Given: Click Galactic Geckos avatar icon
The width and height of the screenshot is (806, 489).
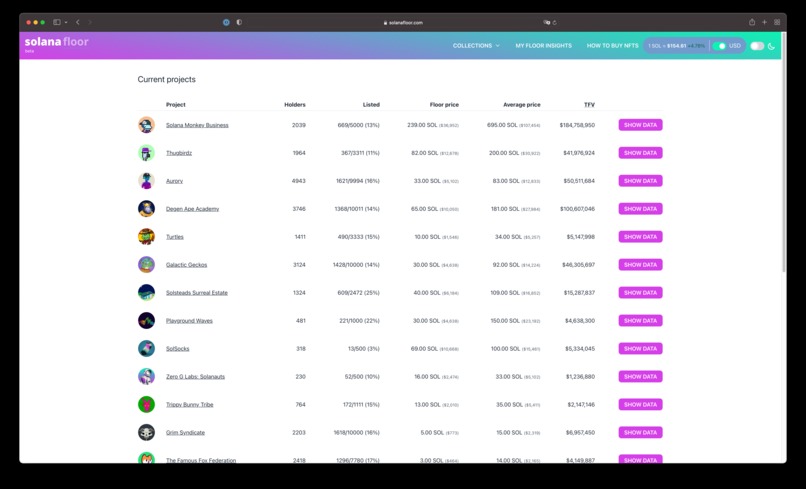Looking at the screenshot, I should (146, 265).
